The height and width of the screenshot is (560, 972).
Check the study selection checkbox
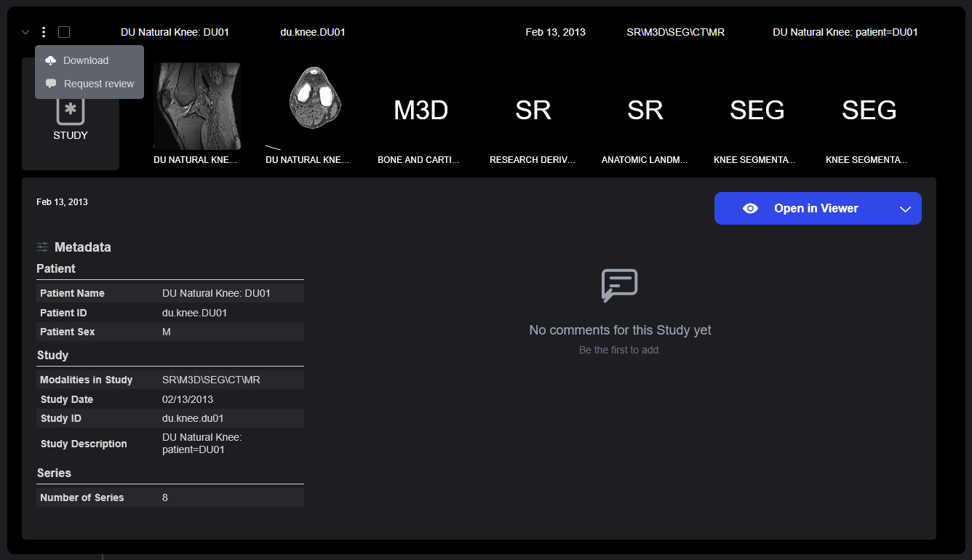coord(63,32)
